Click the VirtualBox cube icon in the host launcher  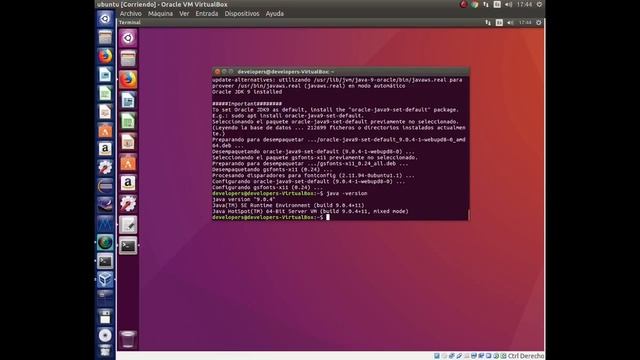[105, 280]
